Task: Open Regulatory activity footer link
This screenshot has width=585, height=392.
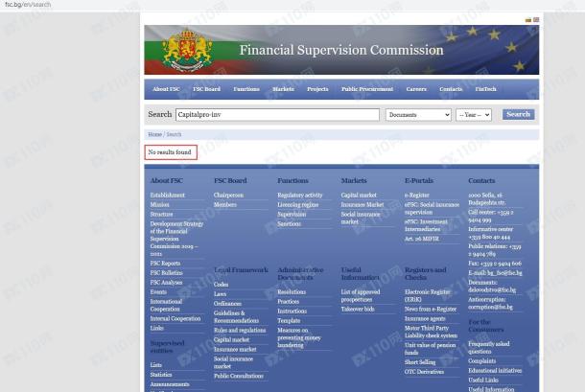Action: tap(300, 196)
